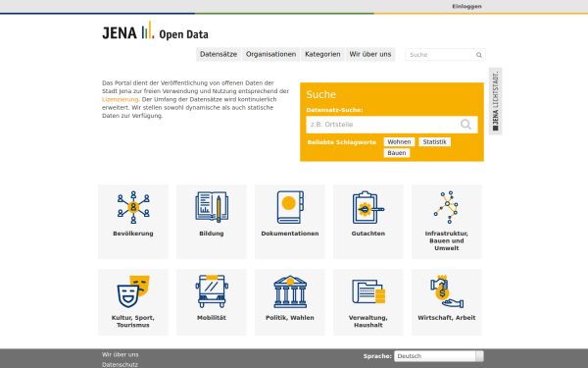Click the Verwaltung, Haushalt label
The height and width of the screenshot is (368, 588).
[x=368, y=322]
